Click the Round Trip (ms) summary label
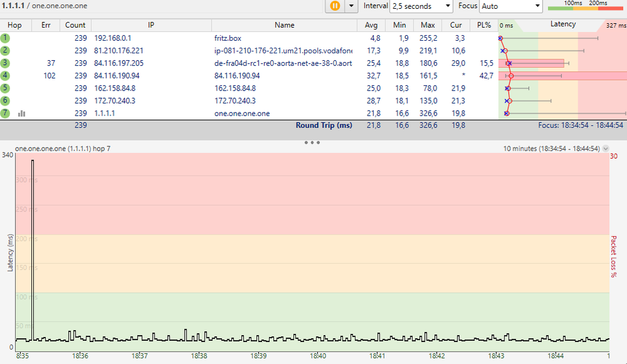 tap(324, 125)
